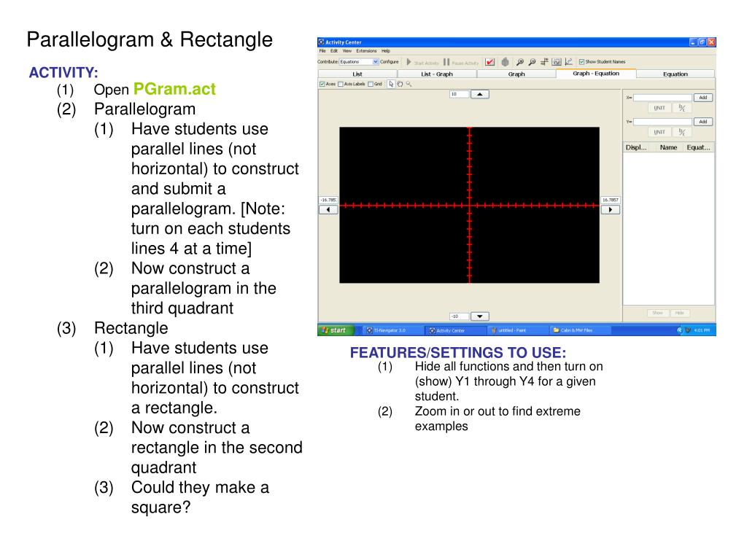
Task: Click Add next to the X= field
Action: [x=703, y=98]
